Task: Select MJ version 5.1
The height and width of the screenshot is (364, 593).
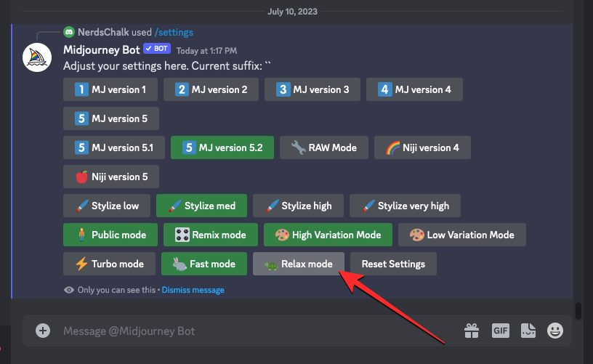Action: click(114, 147)
